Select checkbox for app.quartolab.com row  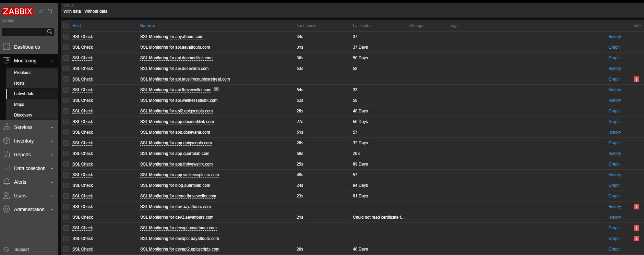(66, 154)
